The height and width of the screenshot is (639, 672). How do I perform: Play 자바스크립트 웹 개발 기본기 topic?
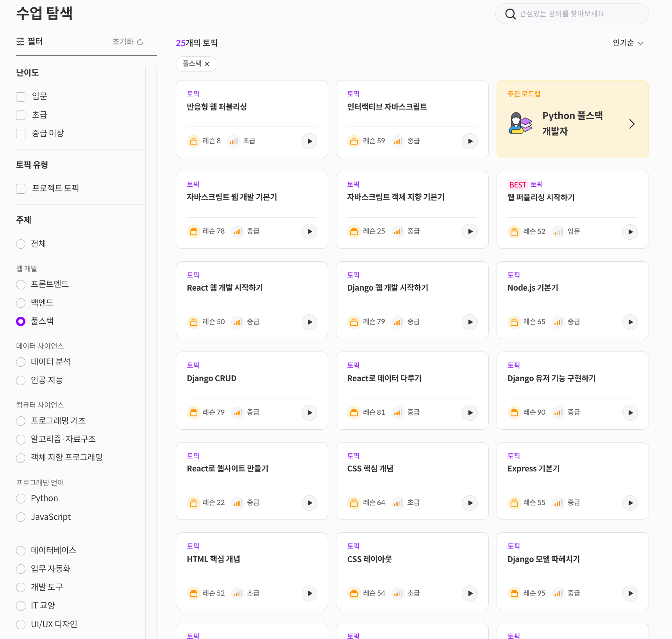(x=309, y=232)
